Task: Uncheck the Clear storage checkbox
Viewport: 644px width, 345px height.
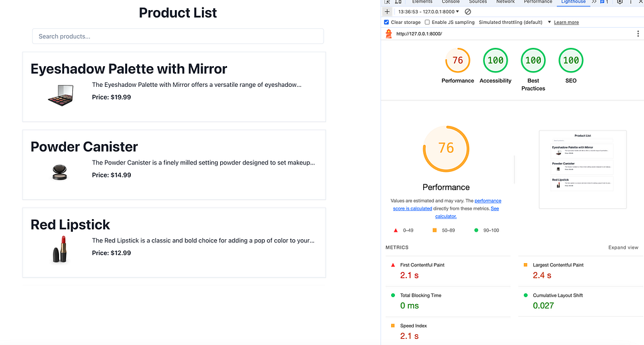Action: pos(386,22)
